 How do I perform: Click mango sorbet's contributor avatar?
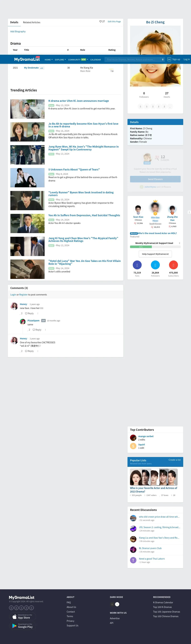[x=133, y=438]
